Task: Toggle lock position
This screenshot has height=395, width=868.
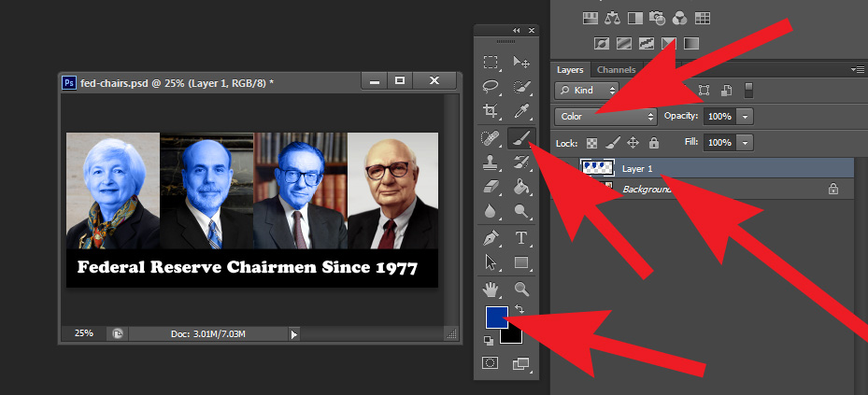Action: click(633, 143)
